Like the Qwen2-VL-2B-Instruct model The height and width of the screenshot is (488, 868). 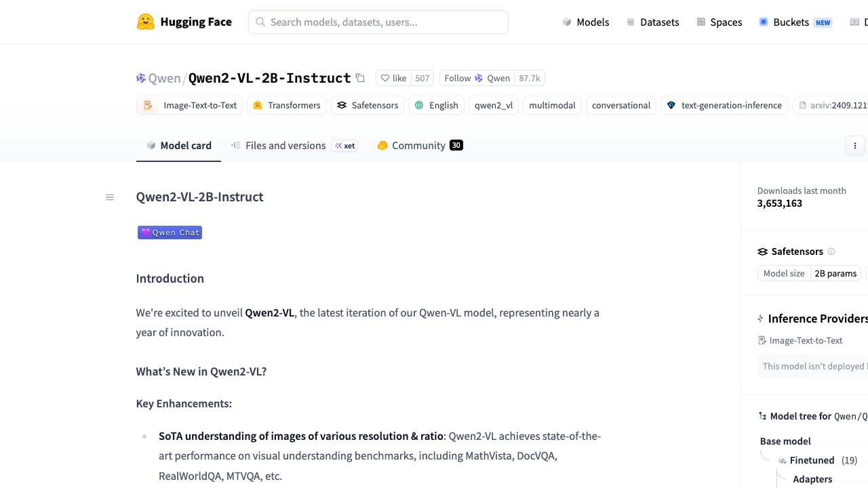(x=394, y=78)
